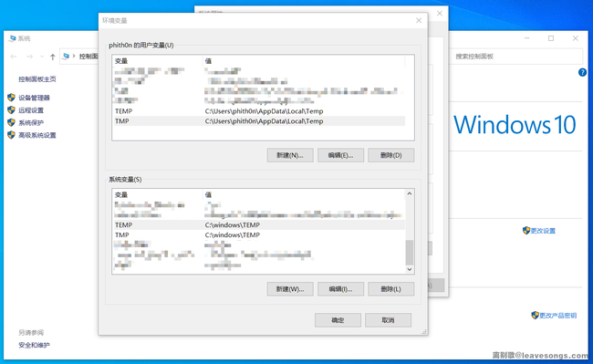Open the 安全和维护 link
Image resolution: width=593 pixels, height=364 pixels.
(x=34, y=345)
